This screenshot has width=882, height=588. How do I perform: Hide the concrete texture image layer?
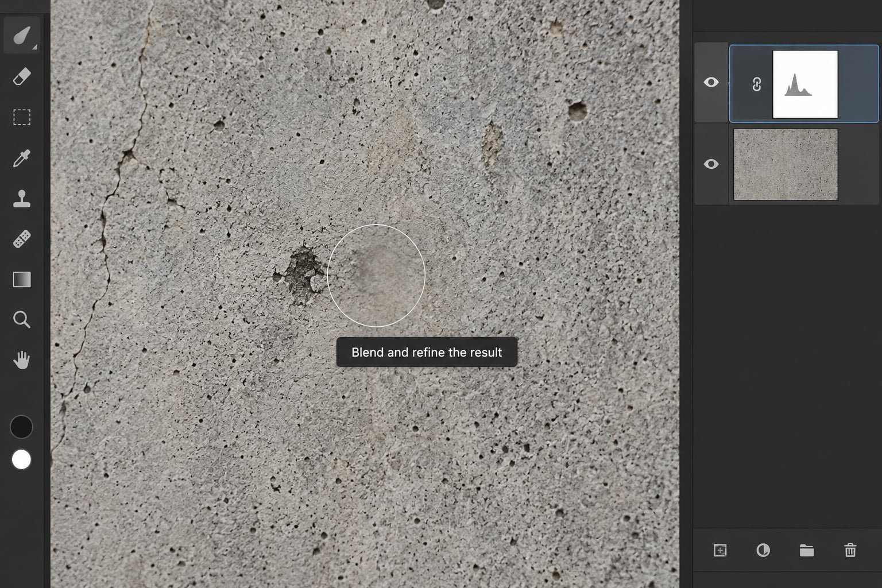pyautogui.click(x=711, y=164)
